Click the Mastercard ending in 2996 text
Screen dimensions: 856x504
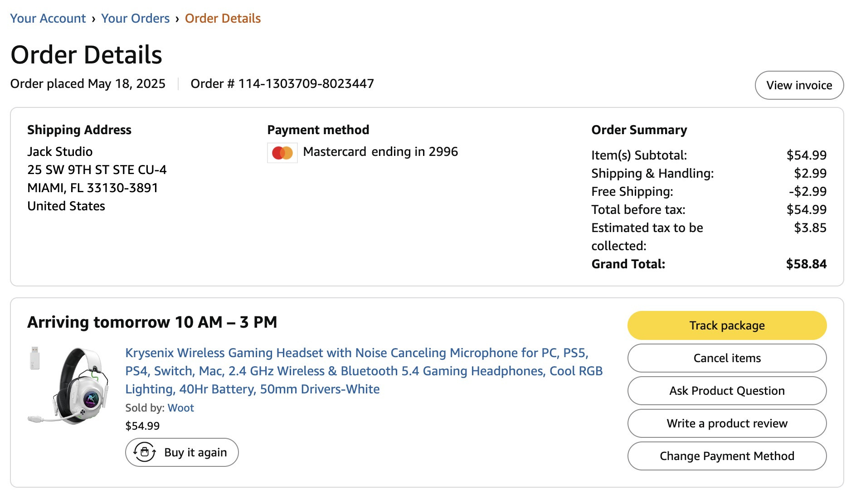point(380,151)
